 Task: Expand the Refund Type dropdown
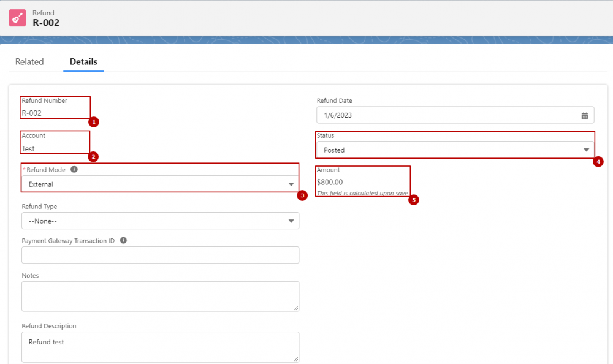pos(160,221)
